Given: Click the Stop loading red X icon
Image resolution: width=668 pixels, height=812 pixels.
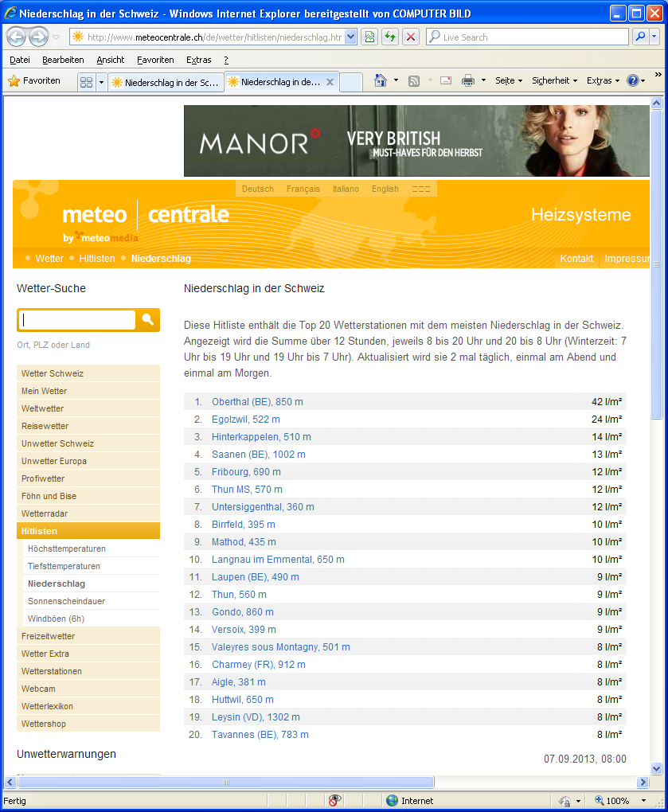Looking at the screenshot, I should (x=411, y=37).
